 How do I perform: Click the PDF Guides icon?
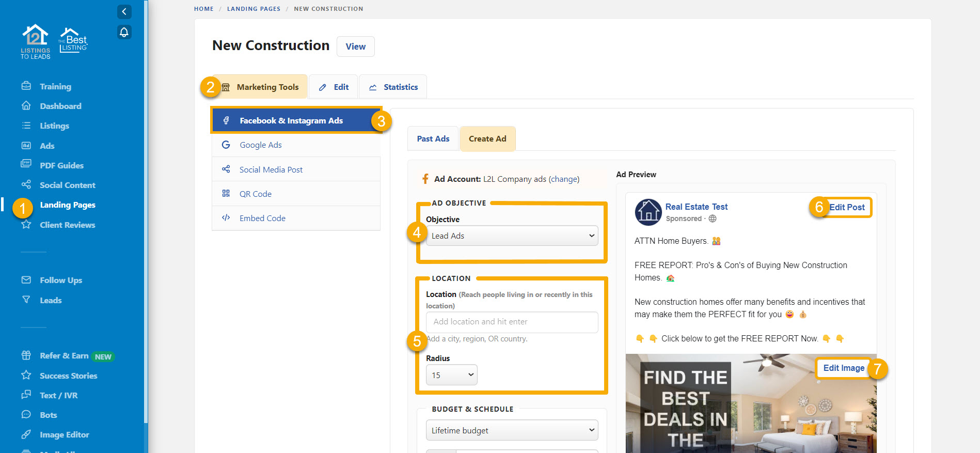[26, 164]
